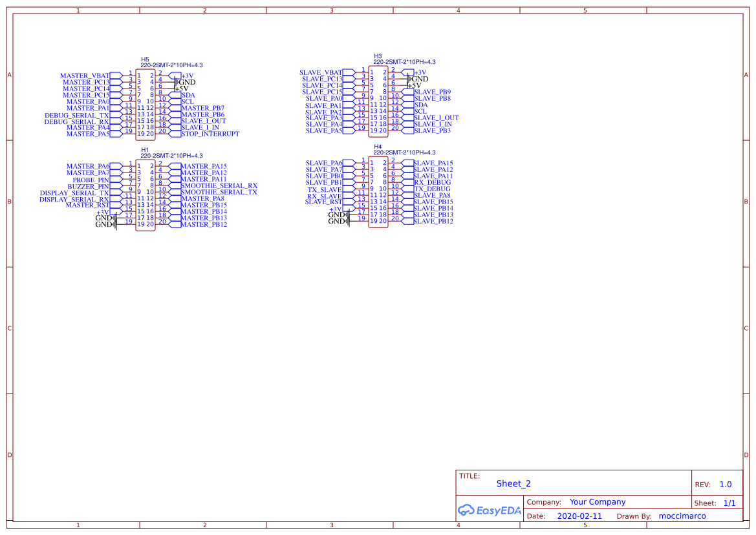Click the drawn by name moccimarco

[682, 515]
